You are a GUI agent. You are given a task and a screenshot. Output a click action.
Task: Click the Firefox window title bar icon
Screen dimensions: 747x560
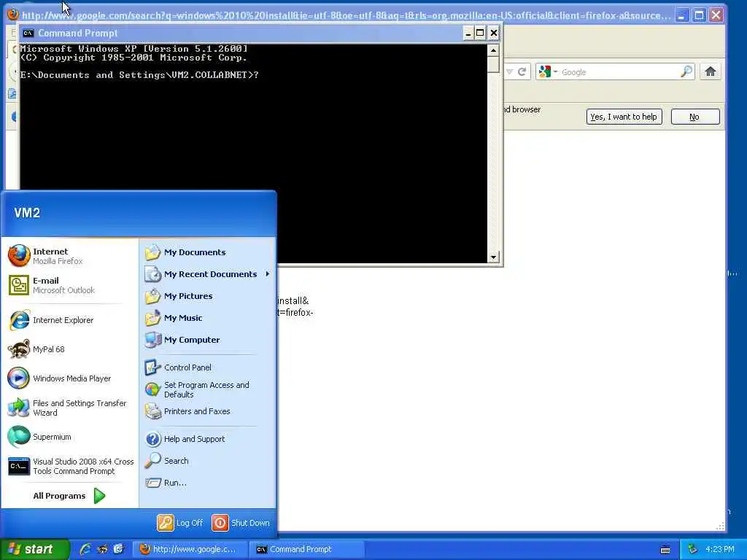tap(13, 15)
